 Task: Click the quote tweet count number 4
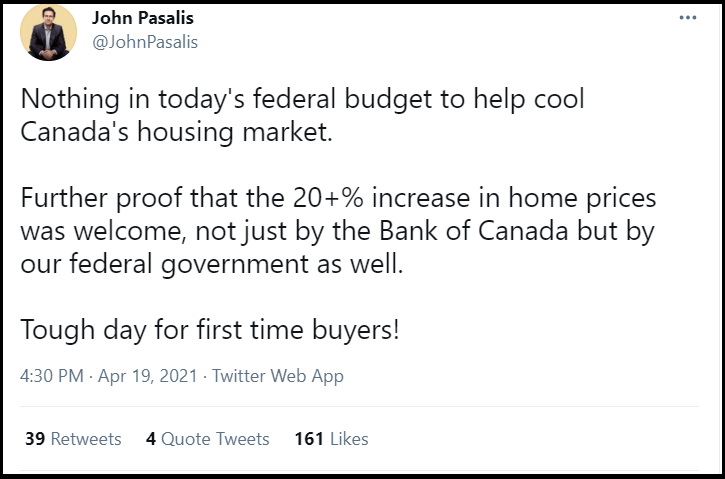[x=150, y=439]
